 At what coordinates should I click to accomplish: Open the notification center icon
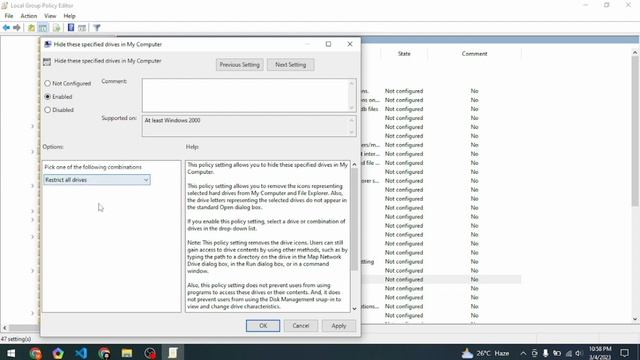[x=624, y=353]
